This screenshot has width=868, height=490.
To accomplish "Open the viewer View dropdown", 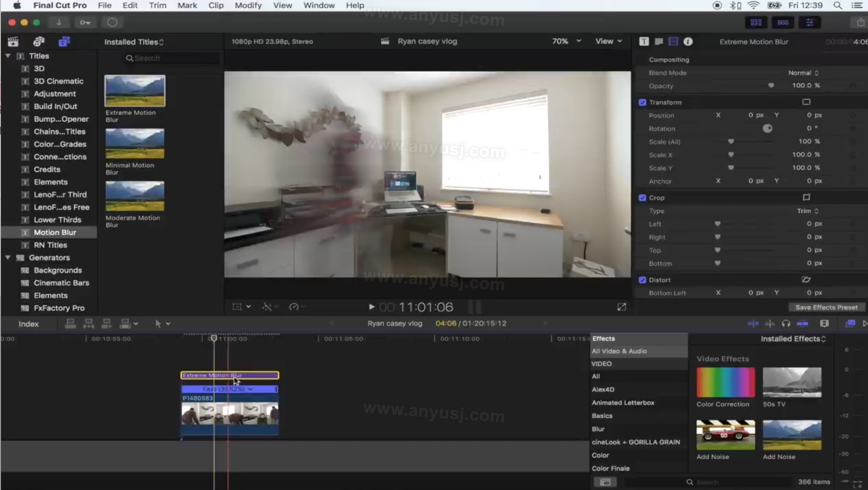I will pyautogui.click(x=608, y=41).
